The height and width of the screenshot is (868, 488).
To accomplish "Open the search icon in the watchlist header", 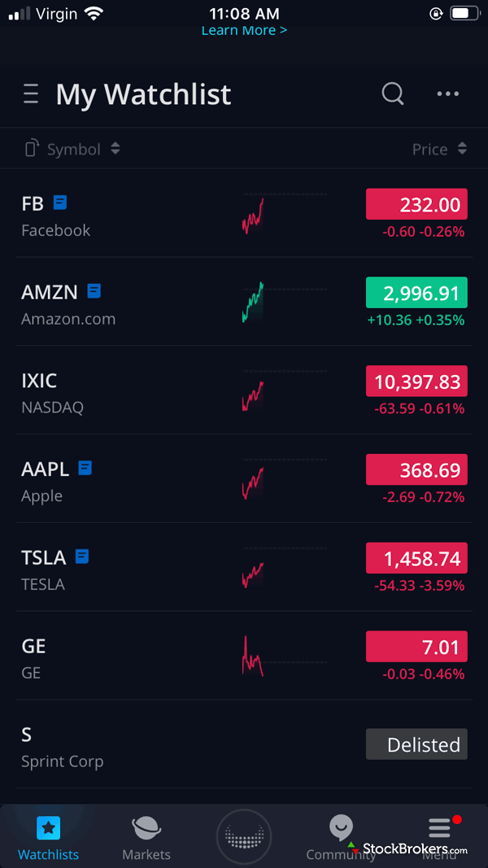I will pos(393,94).
